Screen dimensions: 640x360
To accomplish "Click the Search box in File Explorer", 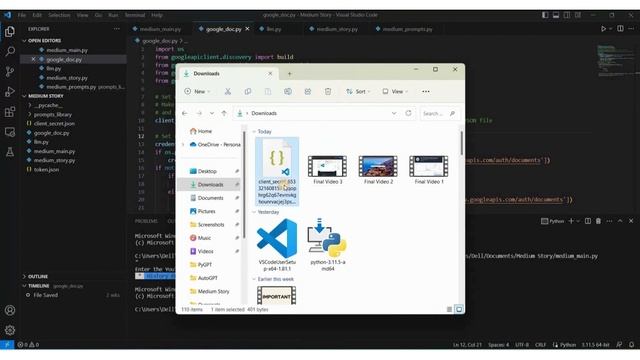I will point(440,113).
